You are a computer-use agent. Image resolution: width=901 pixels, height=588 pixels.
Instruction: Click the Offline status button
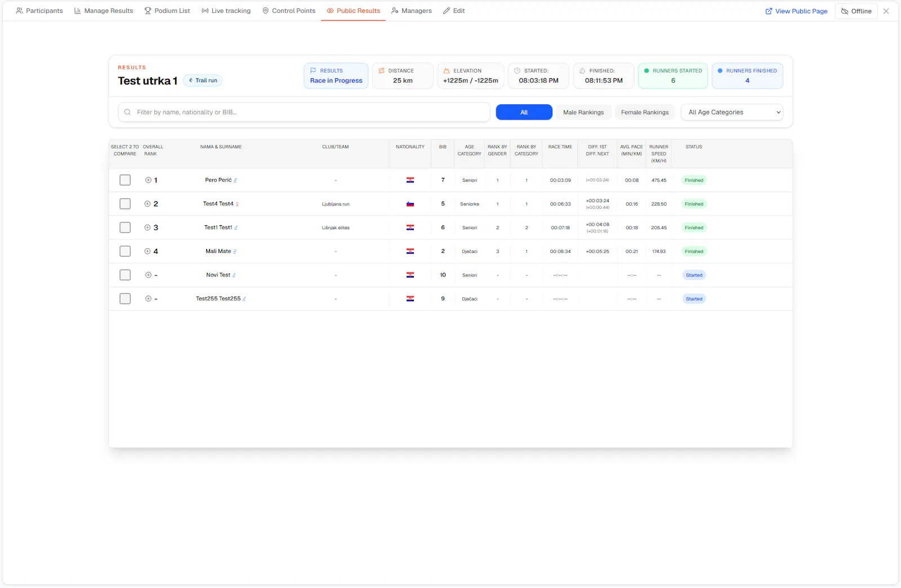856,11
